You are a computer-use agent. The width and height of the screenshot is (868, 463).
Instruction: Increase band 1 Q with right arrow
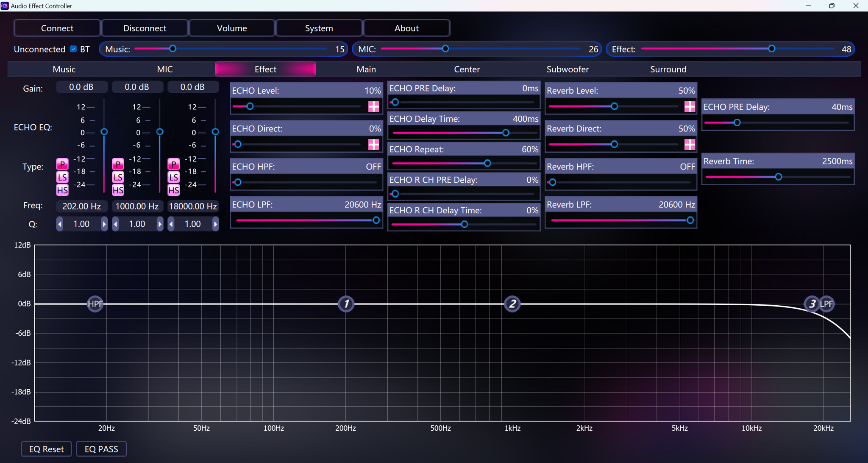coord(104,224)
